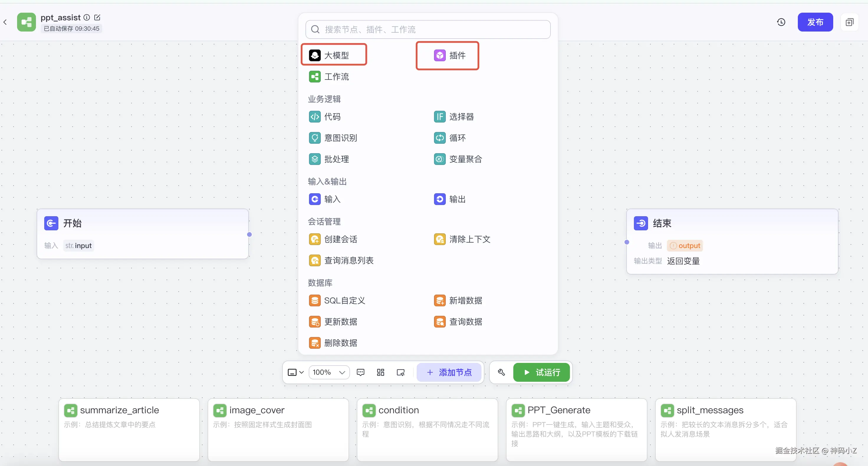This screenshot has width=868, height=466.
Task: Expand the interaction mode dropdown in toolbar
Action: 295,372
